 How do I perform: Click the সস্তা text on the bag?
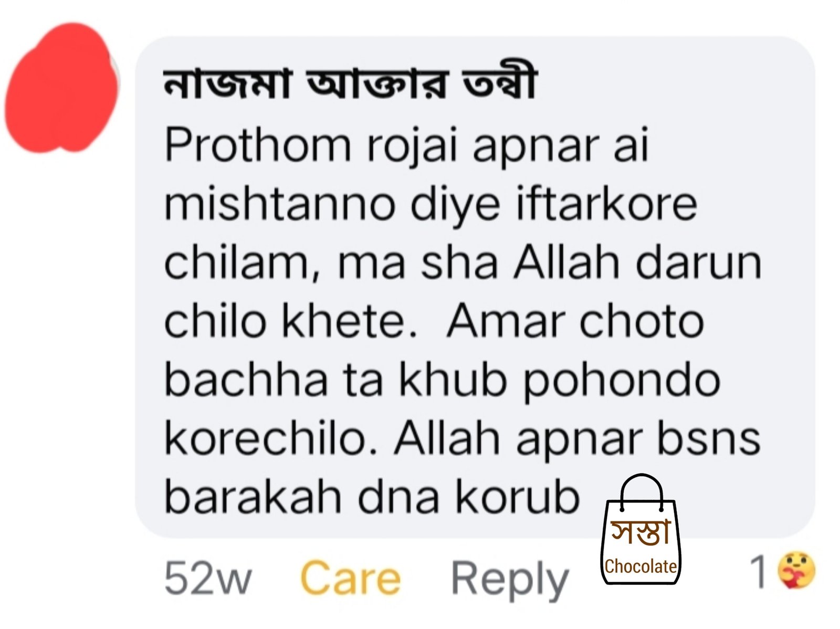point(640,531)
